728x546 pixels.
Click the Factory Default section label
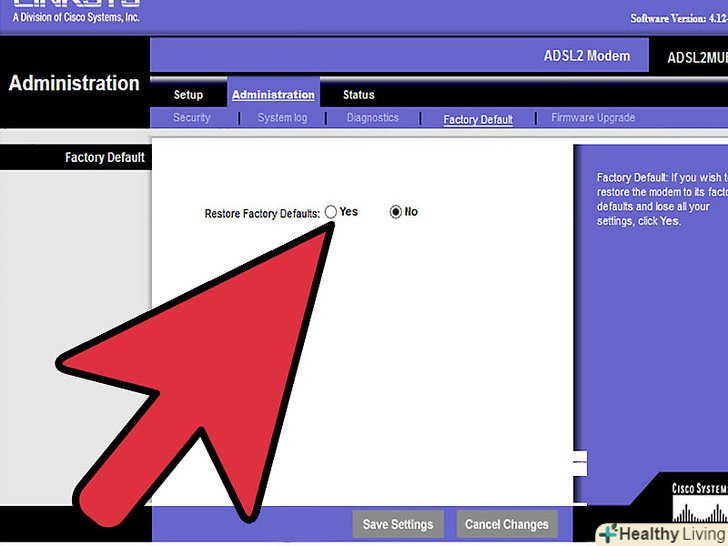point(105,157)
